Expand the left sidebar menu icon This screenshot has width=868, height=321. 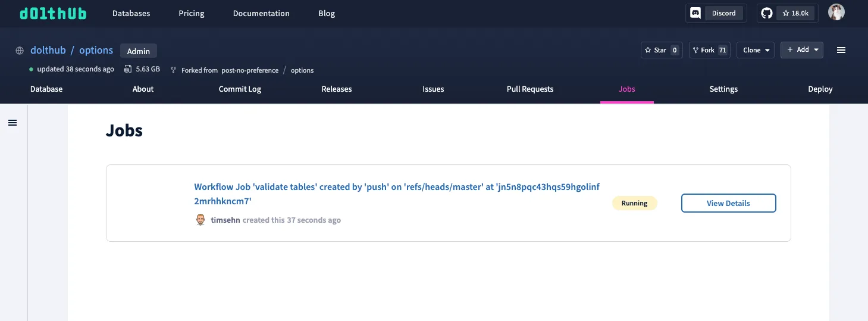pyautogui.click(x=12, y=123)
